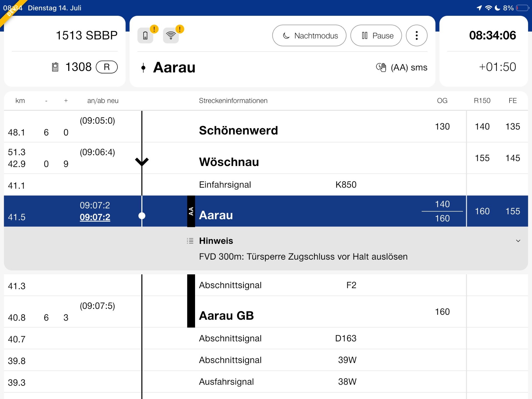Image resolution: width=532 pixels, height=399 pixels.
Task: Tap the km value 39.3
Action: pos(17,383)
